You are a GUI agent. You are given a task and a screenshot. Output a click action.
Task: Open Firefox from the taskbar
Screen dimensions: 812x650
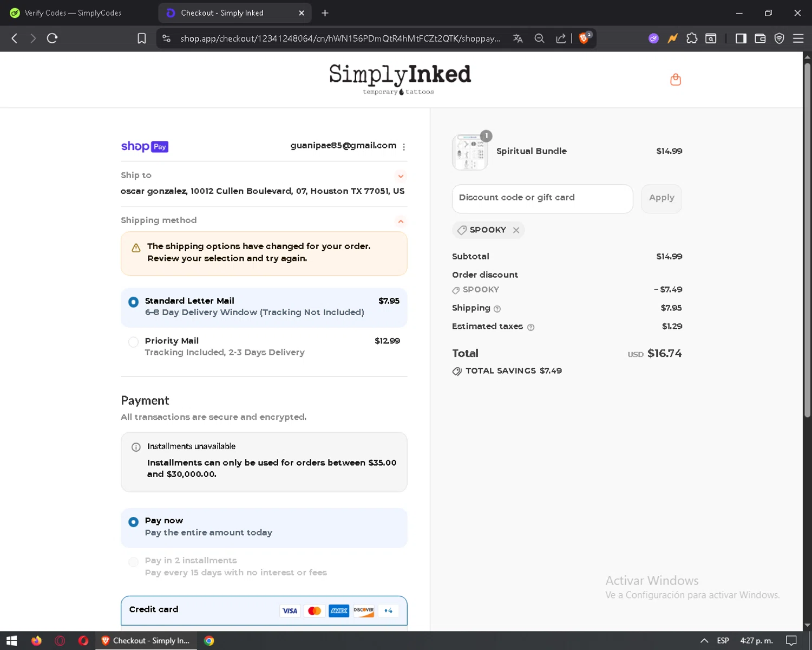[36, 641]
